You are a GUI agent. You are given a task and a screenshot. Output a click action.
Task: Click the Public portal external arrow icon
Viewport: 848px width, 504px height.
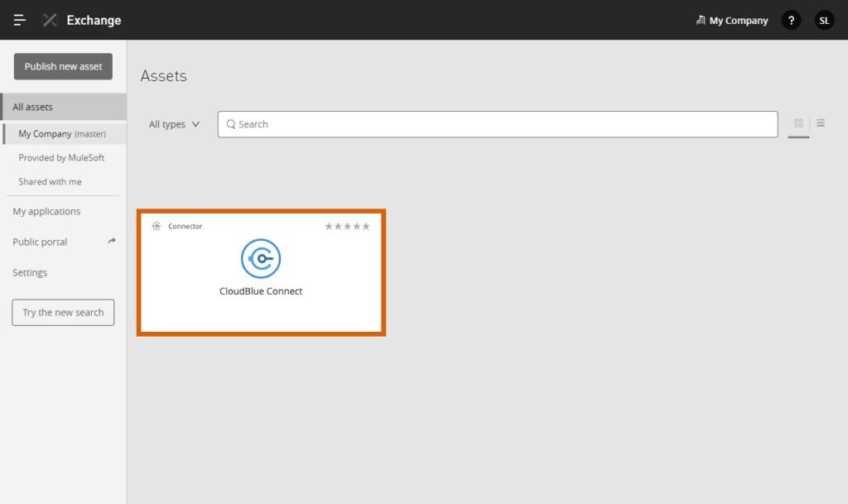[x=112, y=241]
